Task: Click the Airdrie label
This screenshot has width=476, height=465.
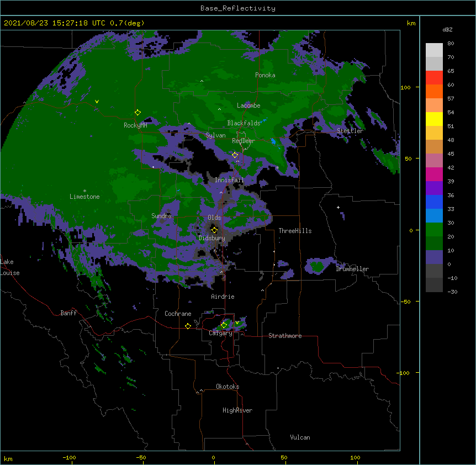Action: tap(223, 297)
